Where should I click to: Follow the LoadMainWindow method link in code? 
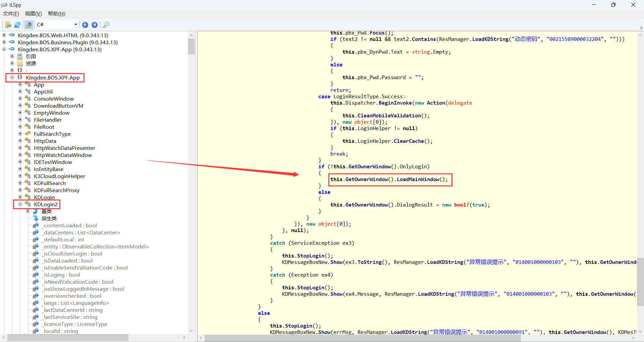coord(418,179)
